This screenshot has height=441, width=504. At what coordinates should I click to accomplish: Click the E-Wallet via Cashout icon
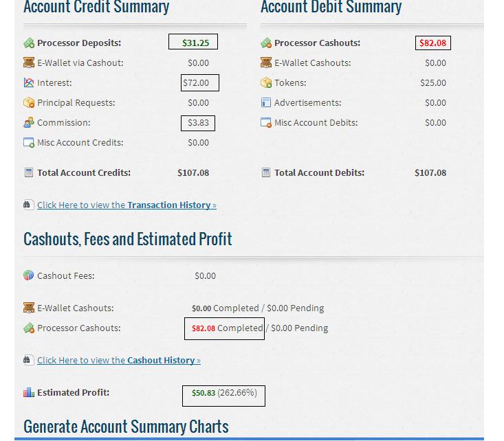pyautogui.click(x=29, y=63)
